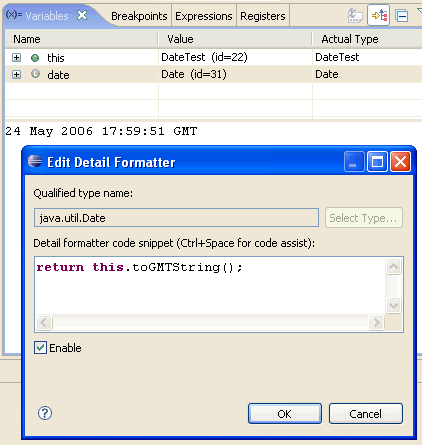Click the Show Type Names toolbar icon
Image resolution: width=422 pixels, height=445 pixels.
[355, 15]
